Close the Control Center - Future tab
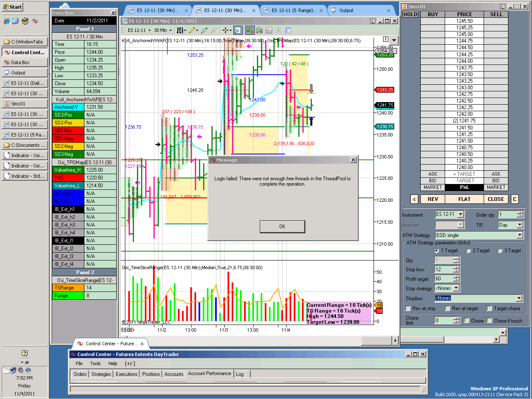532x399 pixels. (x=142, y=344)
